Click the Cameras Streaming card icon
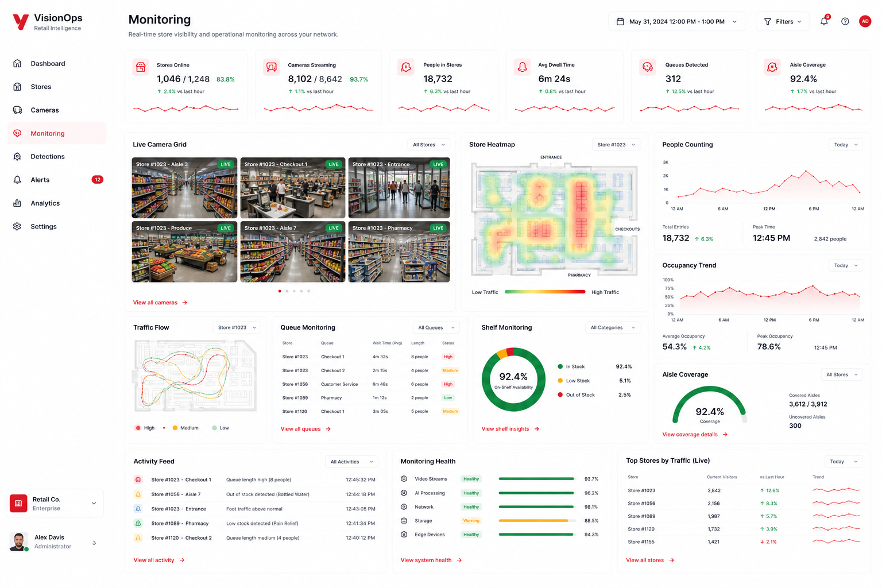The width and height of the screenshot is (882, 588). point(272,67)
